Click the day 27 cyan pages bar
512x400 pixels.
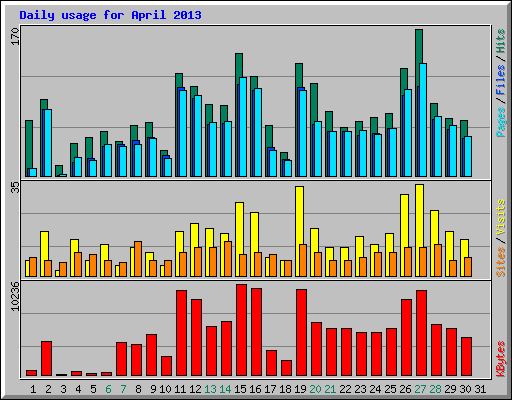[423, 120]
